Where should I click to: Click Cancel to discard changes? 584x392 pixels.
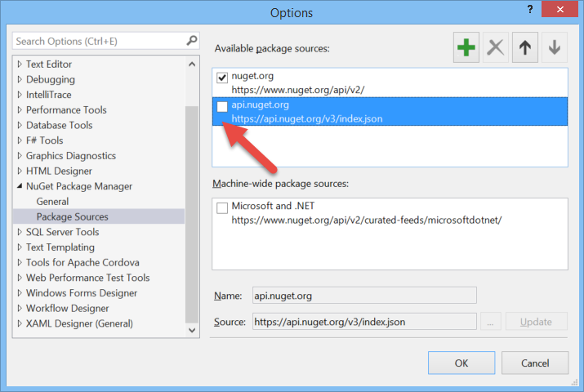(535, 363)
